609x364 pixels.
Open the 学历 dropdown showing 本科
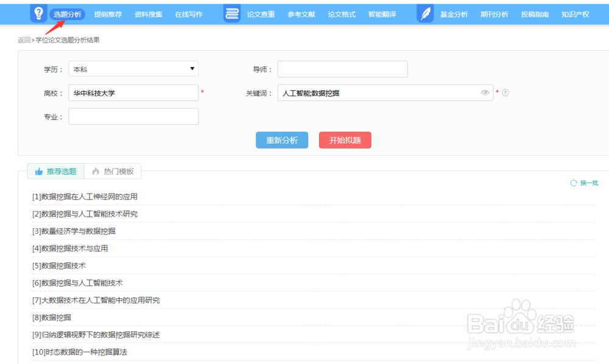click(133, 69)
